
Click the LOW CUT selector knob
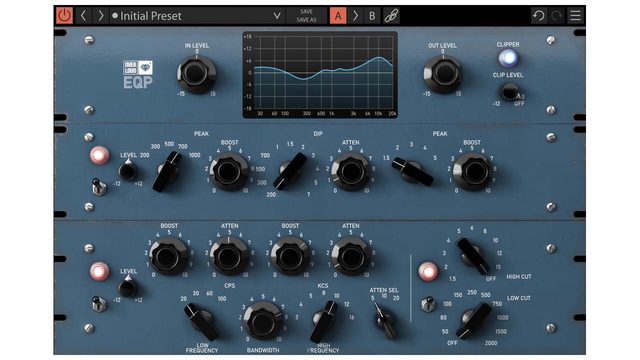(x=473, y=321)
